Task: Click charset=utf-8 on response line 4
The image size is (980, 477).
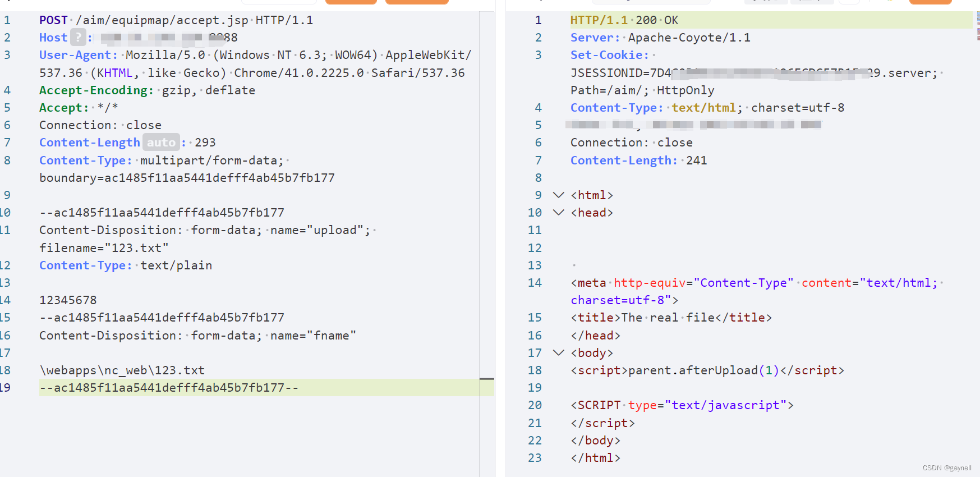Action: click(x=798, y=108)
